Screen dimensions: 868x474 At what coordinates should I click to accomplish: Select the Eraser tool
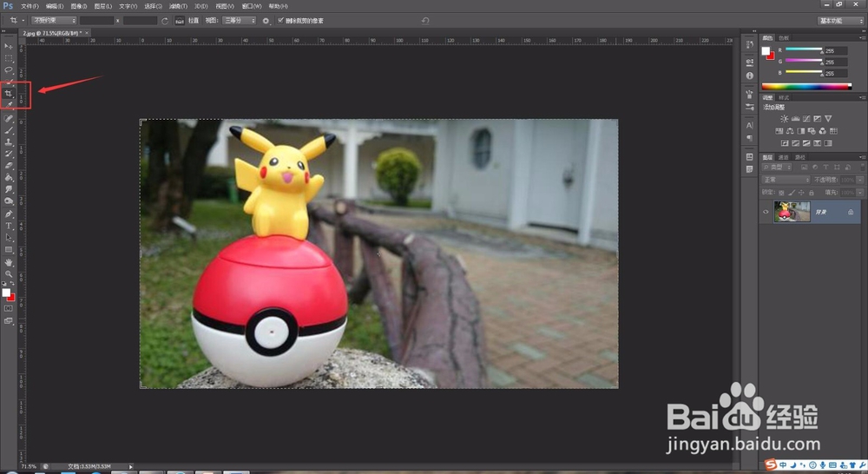9,165
